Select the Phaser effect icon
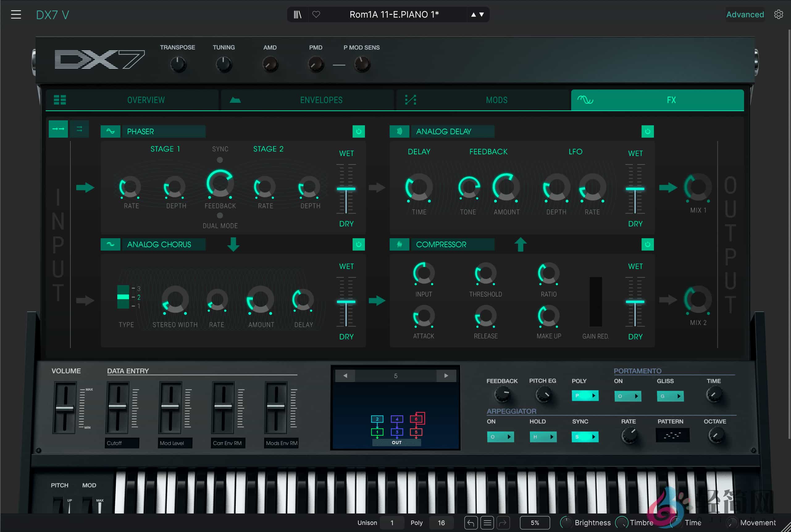 pos(110,131)
